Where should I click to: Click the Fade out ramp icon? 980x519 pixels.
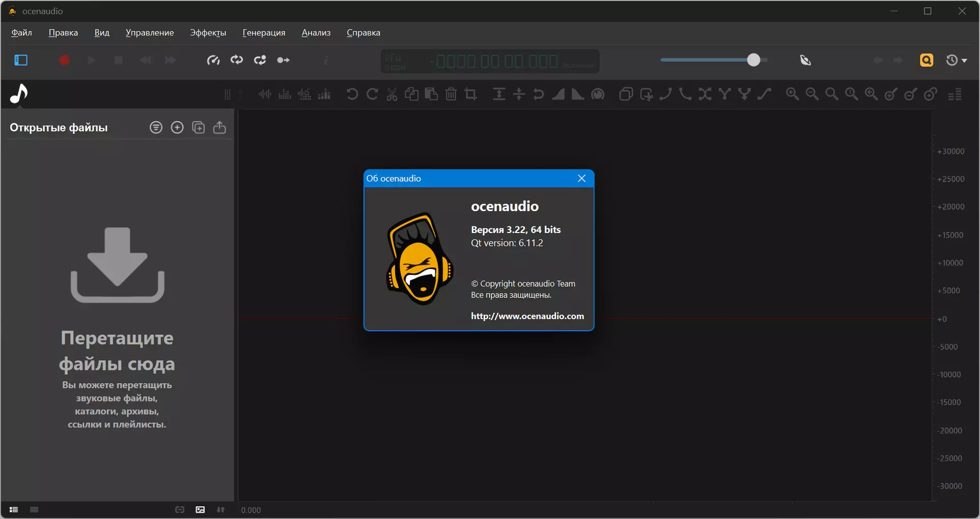click(578, 94)
